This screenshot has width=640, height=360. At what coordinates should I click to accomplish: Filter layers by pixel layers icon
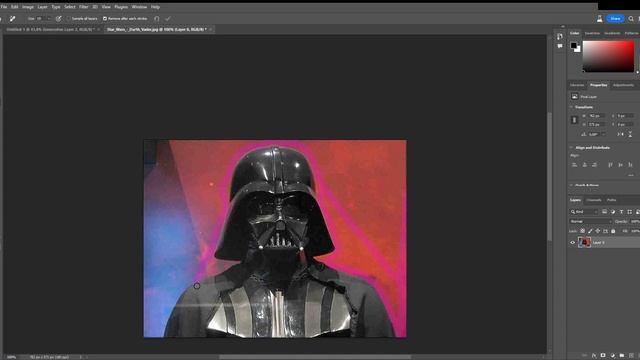click(604, 212)
